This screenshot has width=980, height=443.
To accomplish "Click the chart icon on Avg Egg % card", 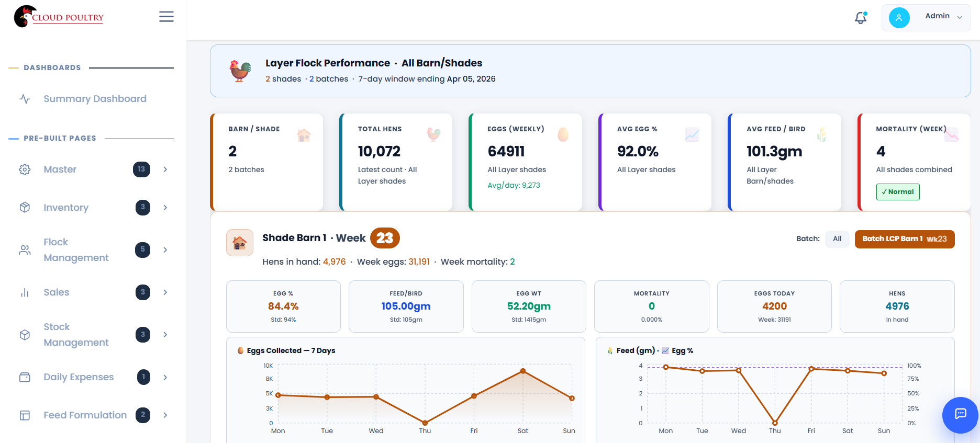I will [x=692, y=135].
